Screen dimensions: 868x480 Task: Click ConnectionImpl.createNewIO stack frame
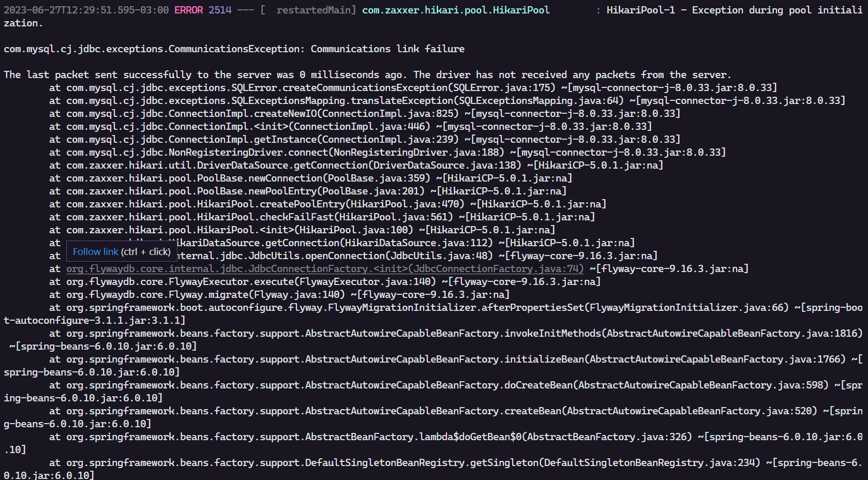365,113
